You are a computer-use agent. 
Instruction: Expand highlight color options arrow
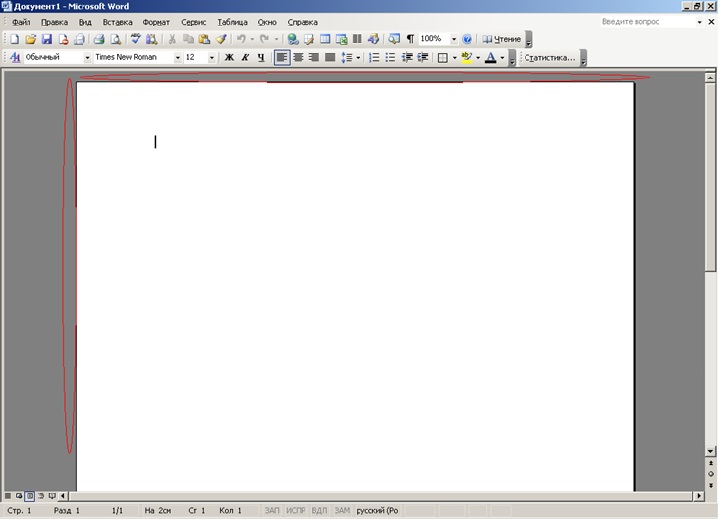[x=478, y=58]
